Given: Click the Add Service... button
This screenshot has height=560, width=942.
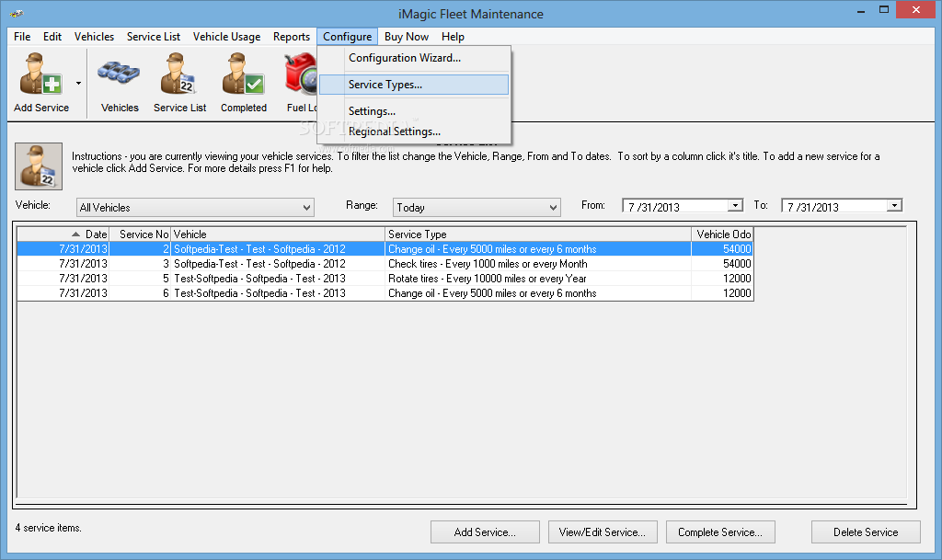Looking at the screenshot, I should [x=485, y=531].
